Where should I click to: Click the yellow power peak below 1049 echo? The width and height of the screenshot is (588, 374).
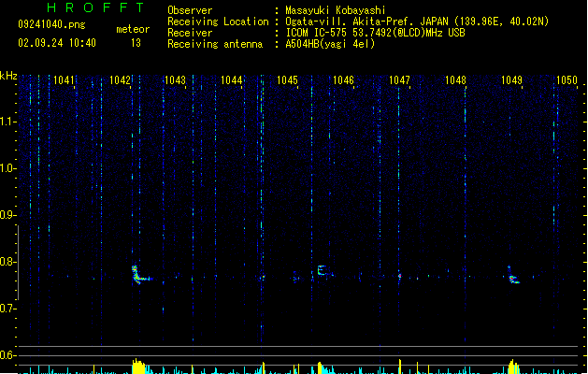pyautogui.click(x=513, y=367)
